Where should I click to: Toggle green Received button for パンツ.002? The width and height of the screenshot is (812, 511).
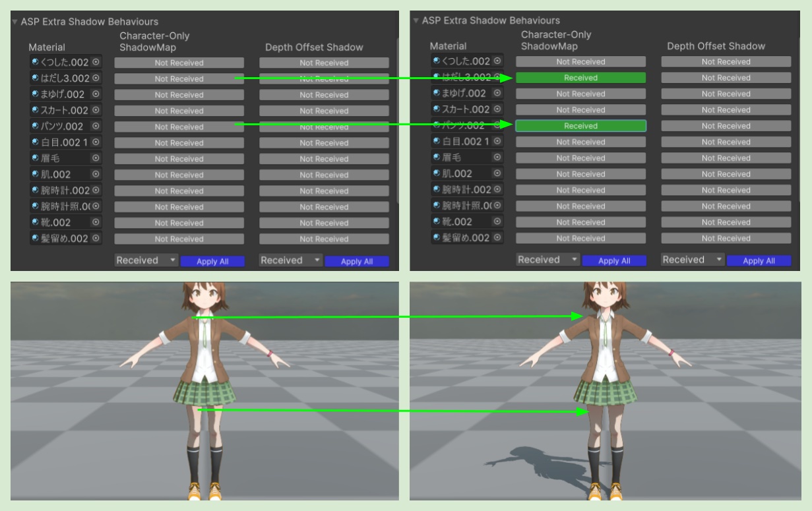click(580, 126)
